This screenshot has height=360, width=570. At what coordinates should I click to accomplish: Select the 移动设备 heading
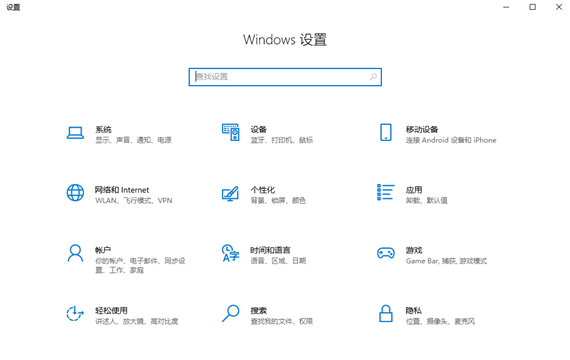(422, 129)
